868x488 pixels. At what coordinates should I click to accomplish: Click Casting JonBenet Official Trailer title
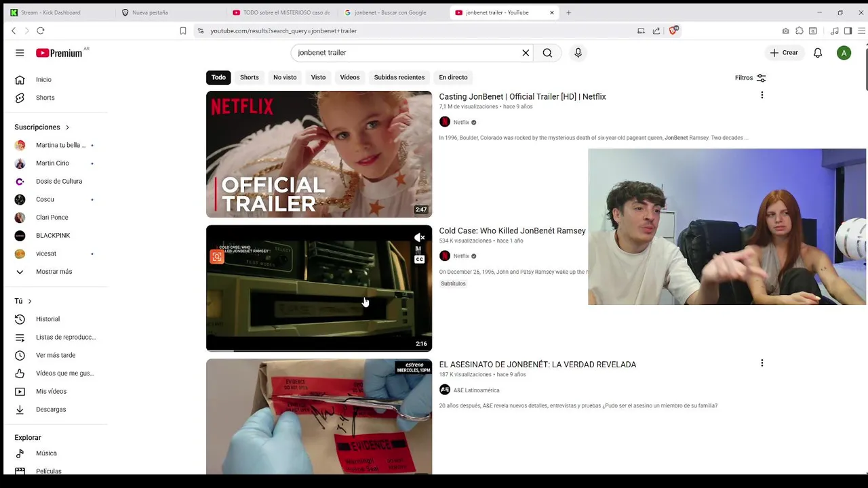[522, 97]
